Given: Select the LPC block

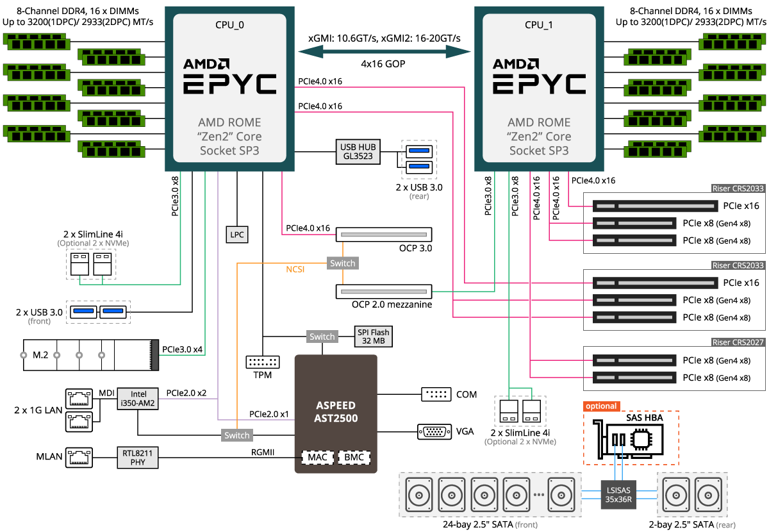Looking at the screenshot, I should 236,235.
